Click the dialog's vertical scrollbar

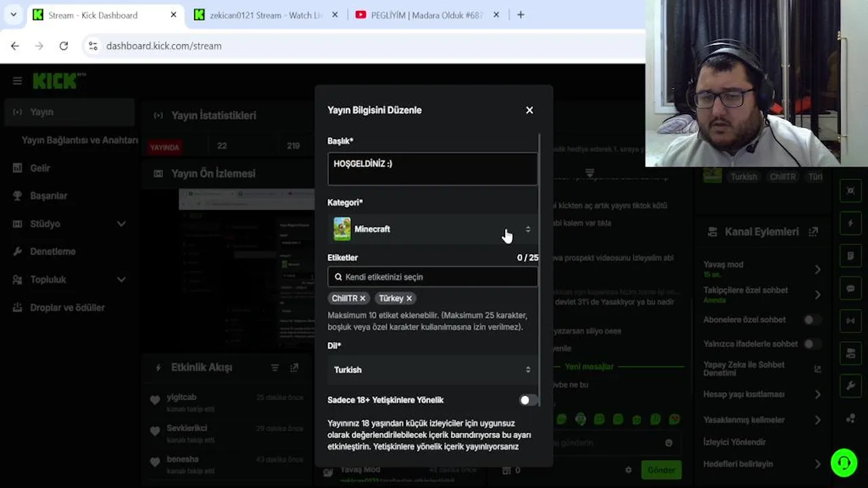[x=540, y=271]
